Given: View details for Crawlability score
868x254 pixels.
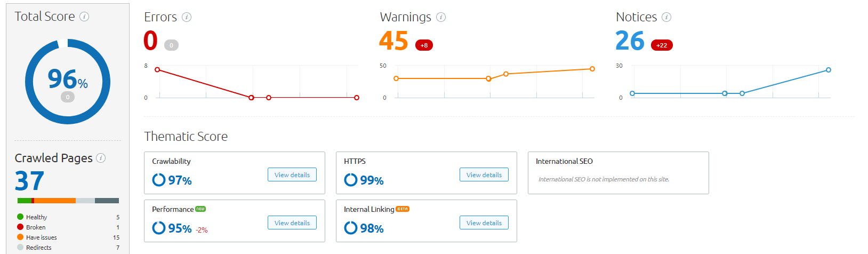Looking at the screenshot, I should (x=292, y=174).
